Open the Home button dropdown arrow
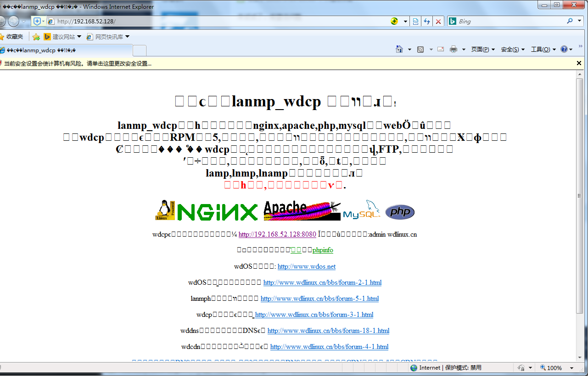 tap(409, 50)
